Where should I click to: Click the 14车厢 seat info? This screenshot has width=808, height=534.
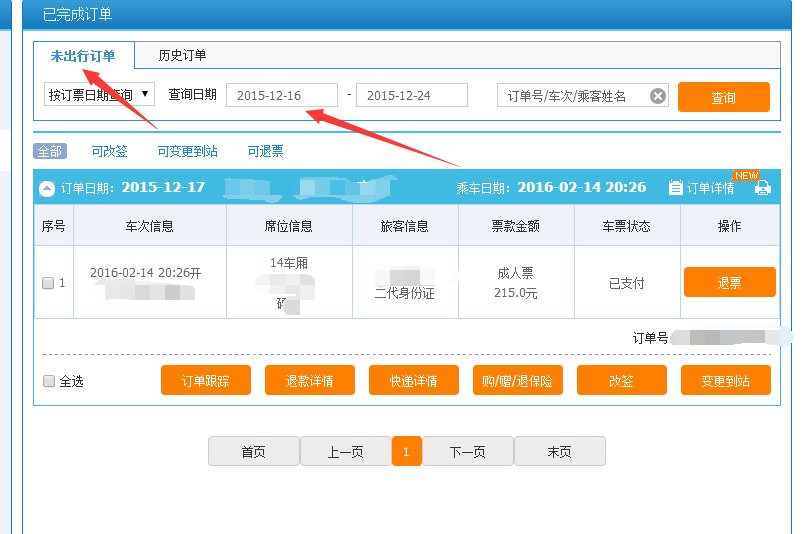(289, 263)
